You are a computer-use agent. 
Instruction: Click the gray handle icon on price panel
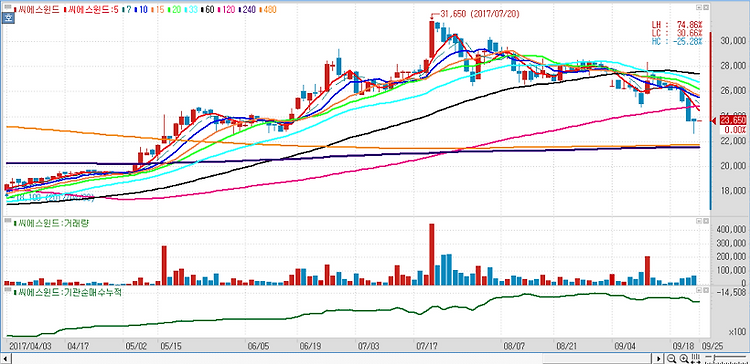(8, 7)
